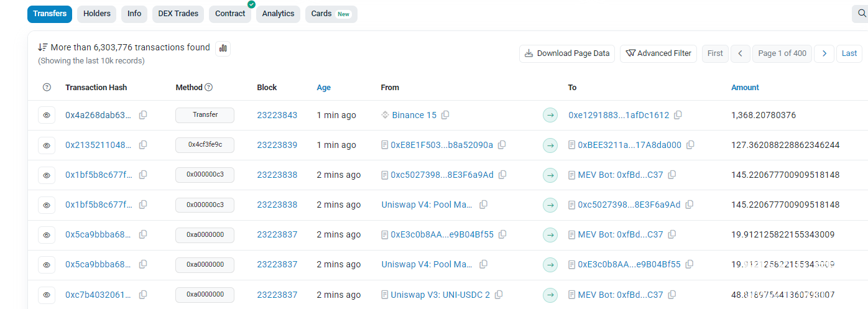
Task: Switch to the Holders tab
Action: (x=96, y=14)
